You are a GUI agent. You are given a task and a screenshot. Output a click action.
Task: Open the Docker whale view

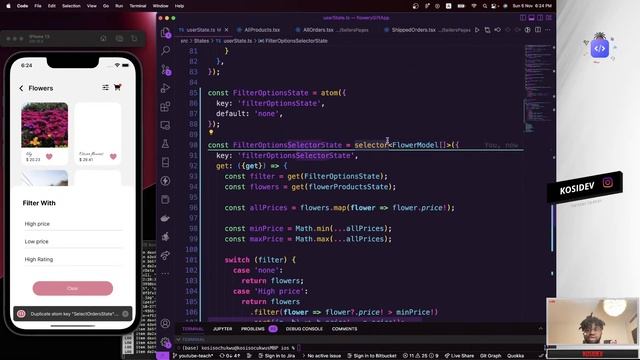click(165, 218)
